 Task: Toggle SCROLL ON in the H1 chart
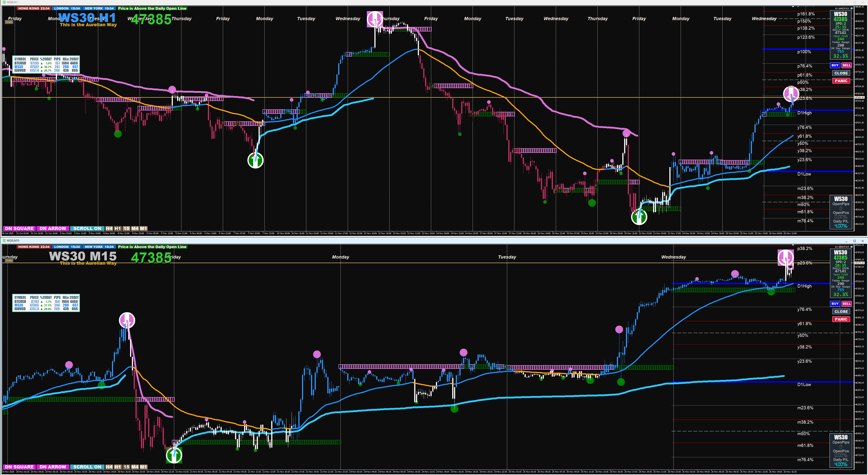87,229
